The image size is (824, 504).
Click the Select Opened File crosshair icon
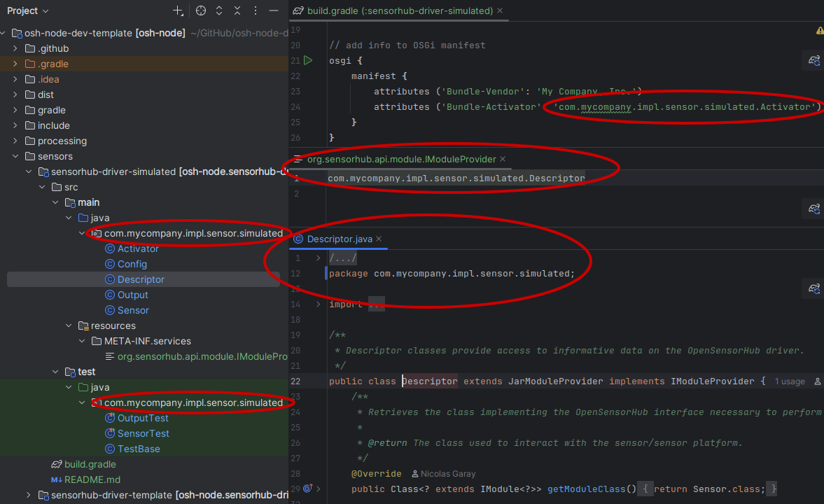pyautogui.click(x=201, y=10)
